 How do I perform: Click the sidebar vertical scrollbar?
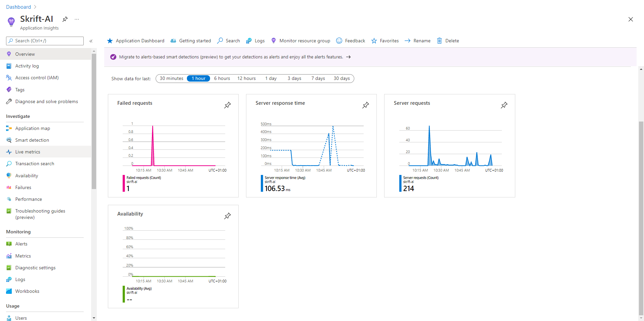94,121
